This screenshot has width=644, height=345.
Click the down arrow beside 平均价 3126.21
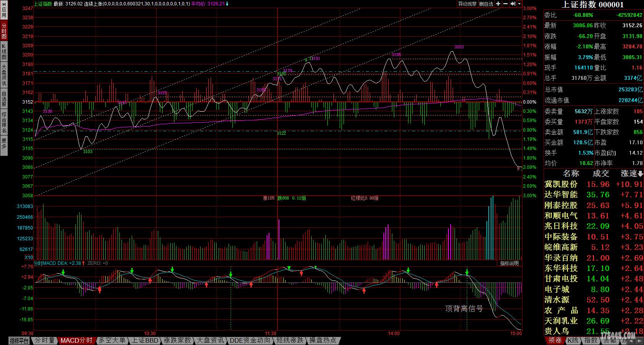[227, 4]
